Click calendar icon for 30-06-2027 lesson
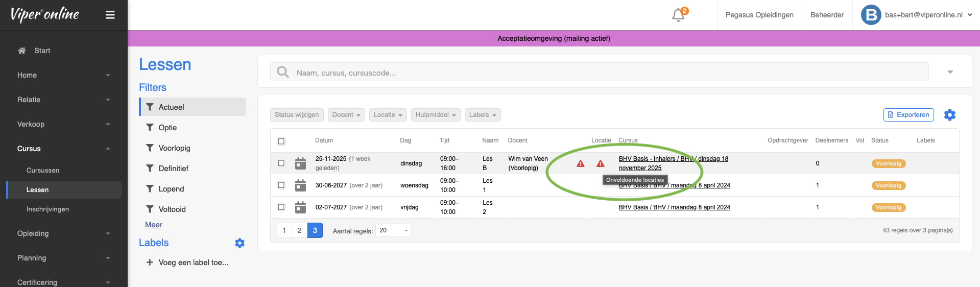 click(x=301, y=185)
